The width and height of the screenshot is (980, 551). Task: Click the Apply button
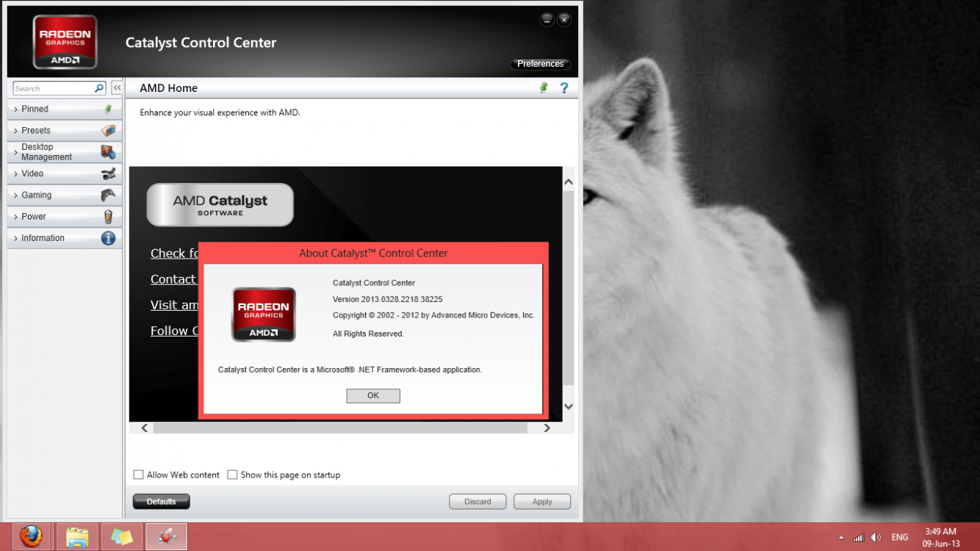pyautogui.click(x=542, y=502)
